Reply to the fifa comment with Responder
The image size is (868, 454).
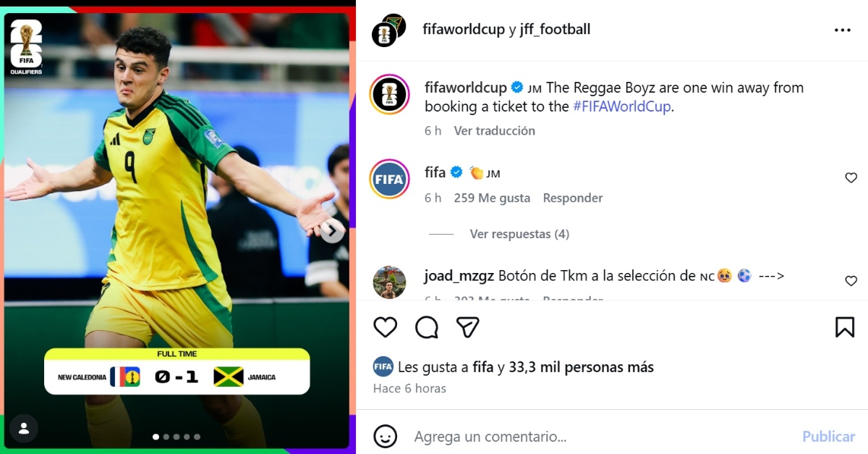coord(573,198)
